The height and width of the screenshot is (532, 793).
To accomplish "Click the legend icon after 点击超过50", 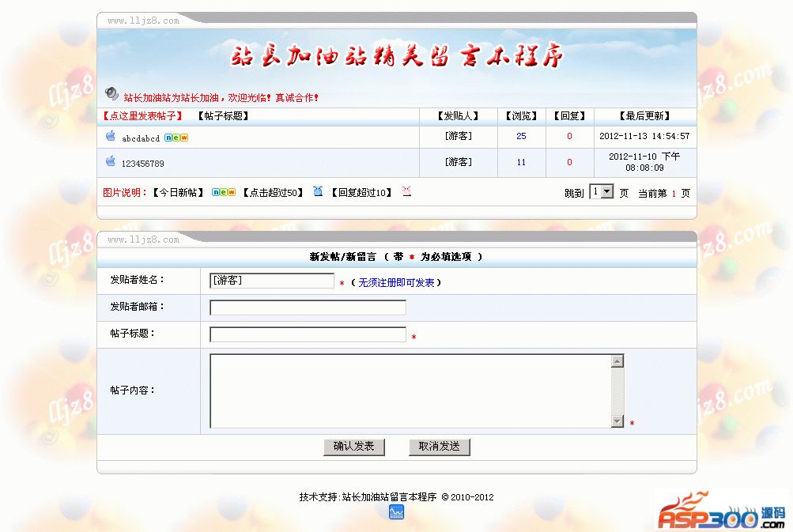I will click(x=318, y=191).
